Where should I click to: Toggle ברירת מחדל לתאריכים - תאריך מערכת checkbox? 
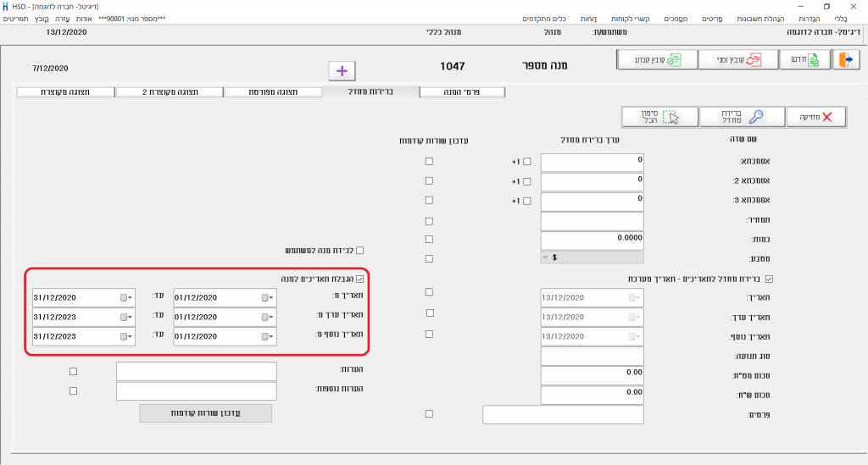[x=769, y=279]
